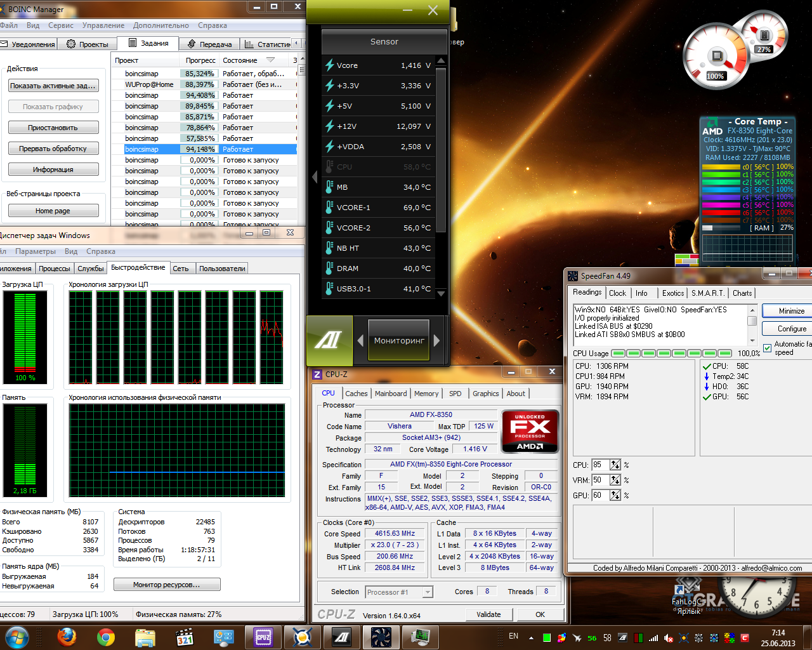Click the +12V voltage lightning icon
Screen dimensions: 812x650
click(x=330, y=126)
